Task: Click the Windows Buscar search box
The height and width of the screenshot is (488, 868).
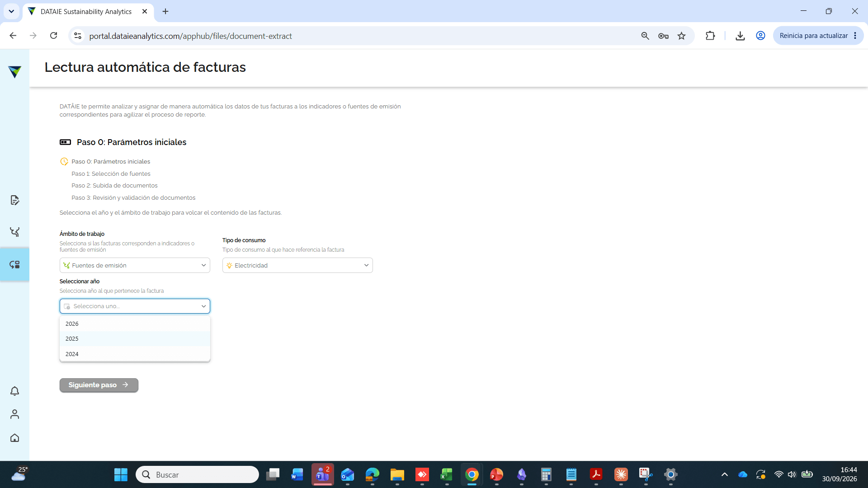Action: pyautogui.click(x=197, y=474)
